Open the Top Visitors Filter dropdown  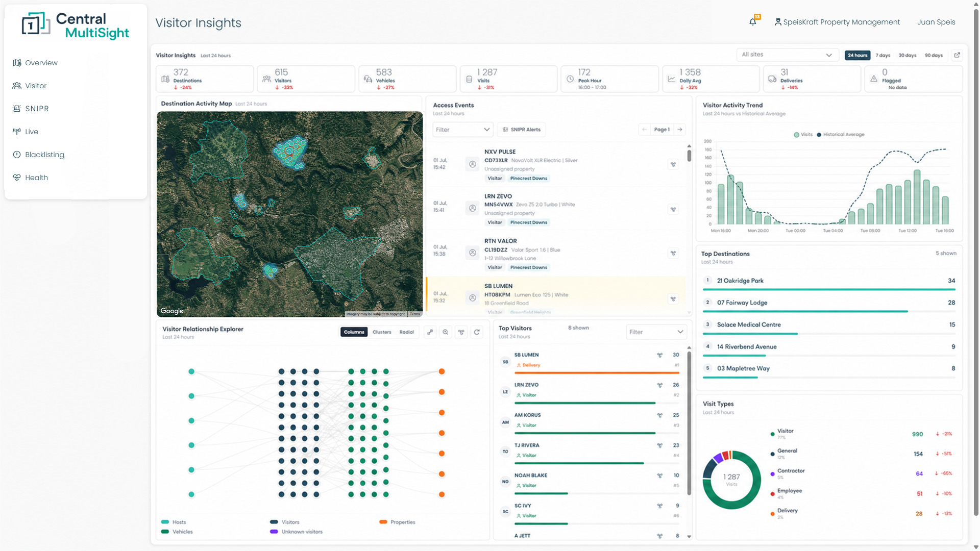coord(656,332)
